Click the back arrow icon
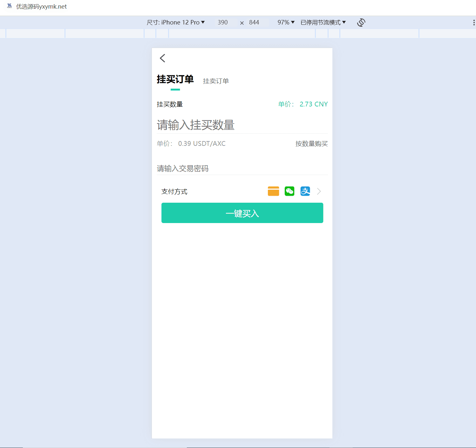The image size is (476, 448). point(162,58)
